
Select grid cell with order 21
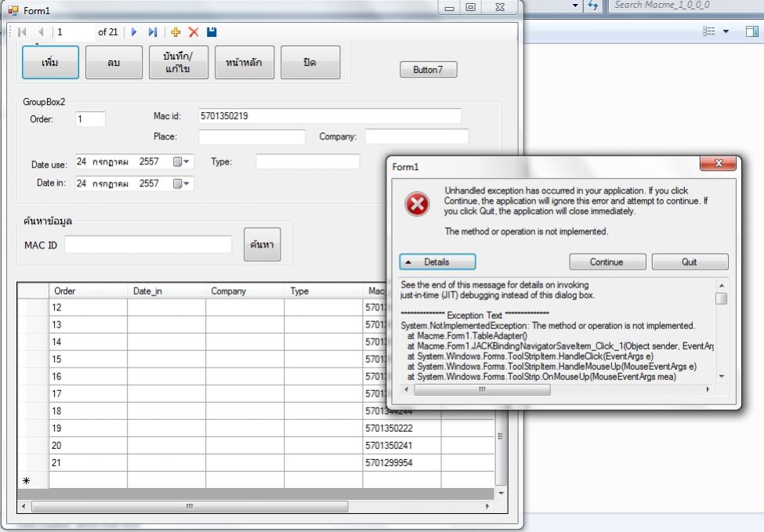(x=89, y=463)
